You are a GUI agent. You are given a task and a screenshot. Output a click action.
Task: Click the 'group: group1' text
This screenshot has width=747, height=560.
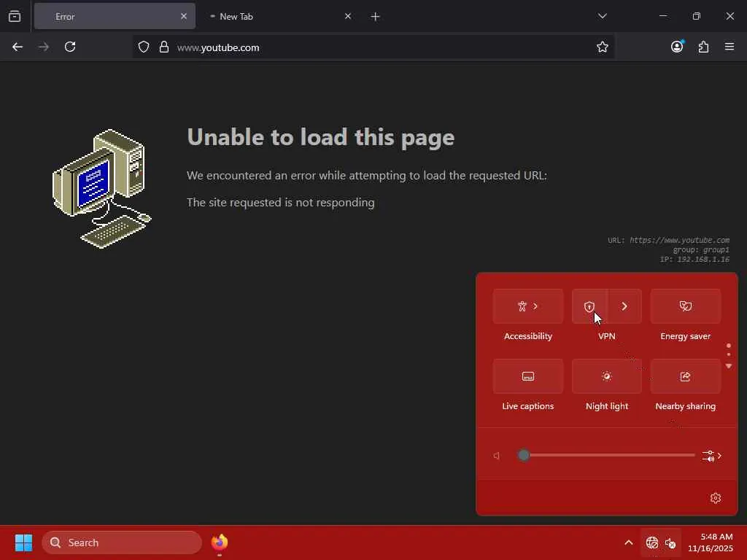(701, 249)
